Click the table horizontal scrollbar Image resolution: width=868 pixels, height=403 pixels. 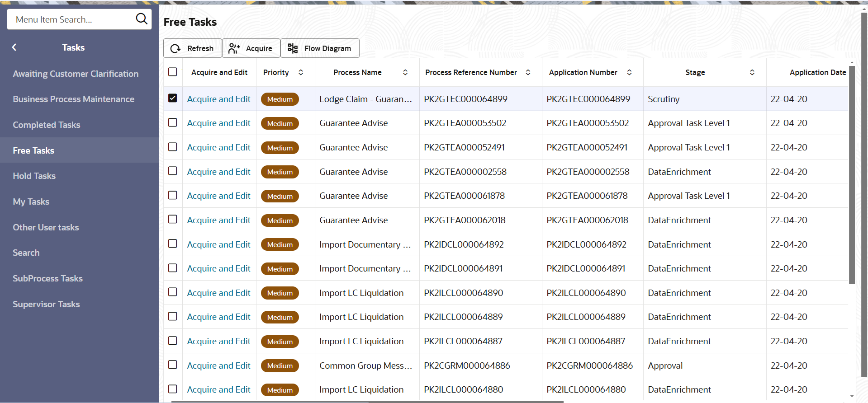coord(367,401)
